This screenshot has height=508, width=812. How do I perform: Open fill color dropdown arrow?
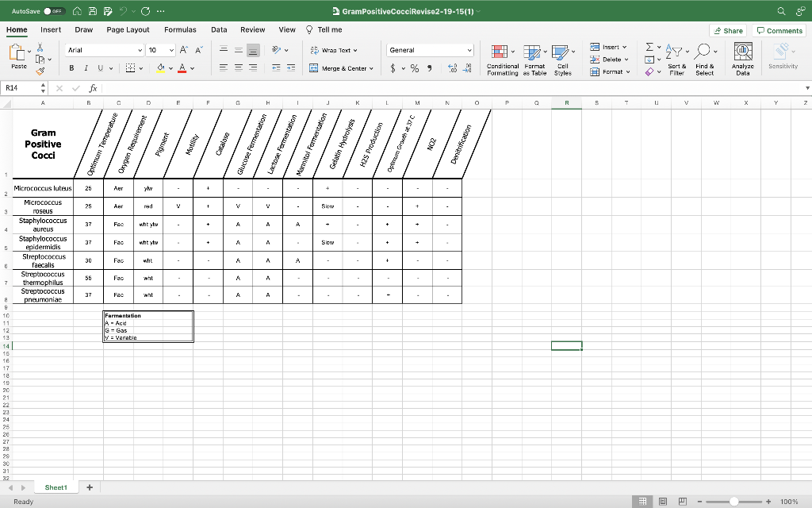[x=170, y=68]
